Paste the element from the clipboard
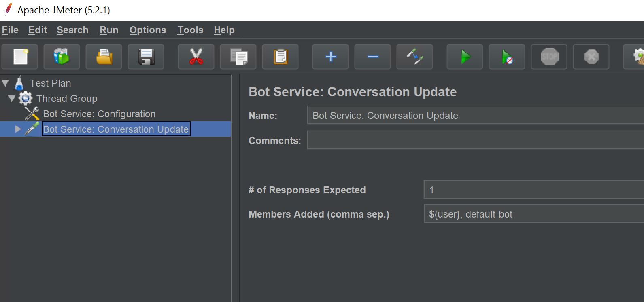The height and width of the screenshot is (302, 644). [281, 57]
